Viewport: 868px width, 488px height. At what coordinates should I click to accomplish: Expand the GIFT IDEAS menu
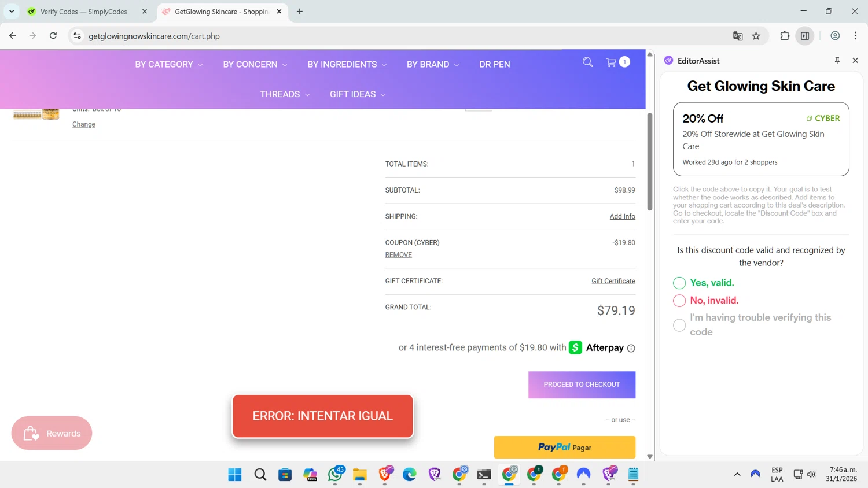click(358, 94)
